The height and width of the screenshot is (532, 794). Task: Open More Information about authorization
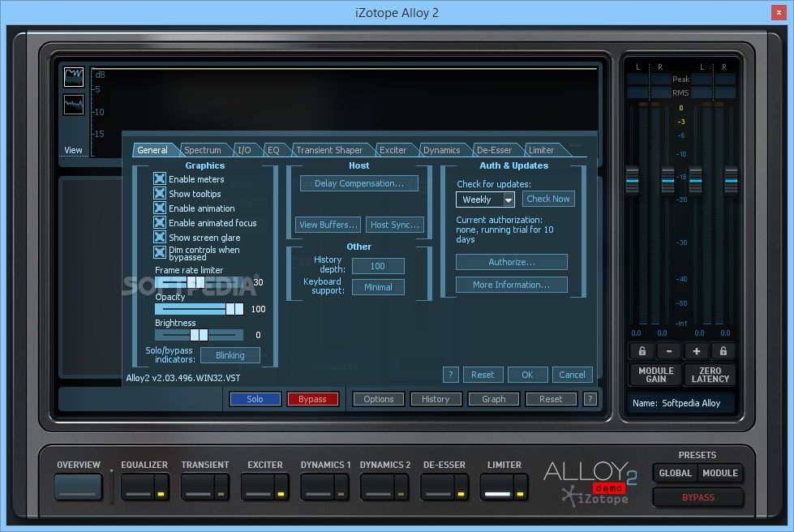coord(512,285)
